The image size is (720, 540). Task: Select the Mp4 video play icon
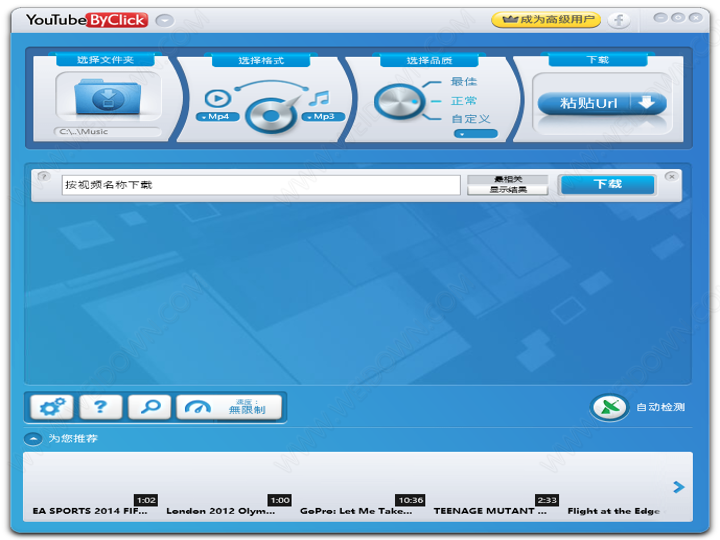pos(217,98)
